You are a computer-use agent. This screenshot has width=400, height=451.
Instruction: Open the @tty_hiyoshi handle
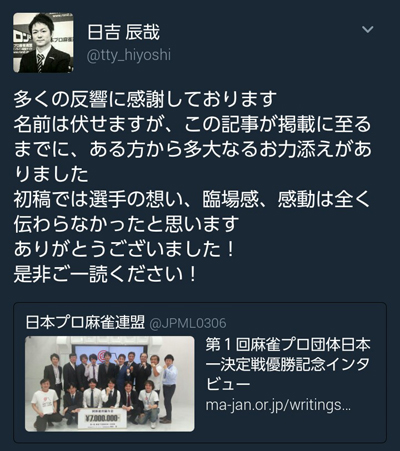coord(129,55)
